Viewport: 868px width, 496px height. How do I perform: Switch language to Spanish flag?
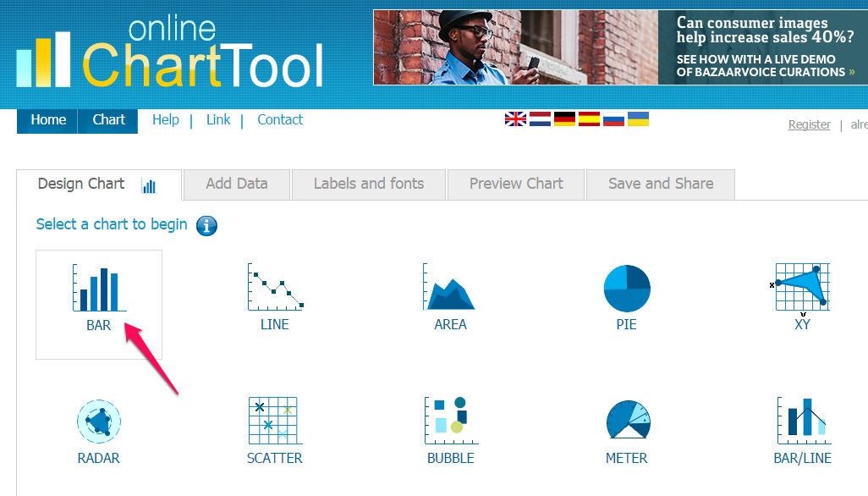pyautogui.click(x=589, y=119)
